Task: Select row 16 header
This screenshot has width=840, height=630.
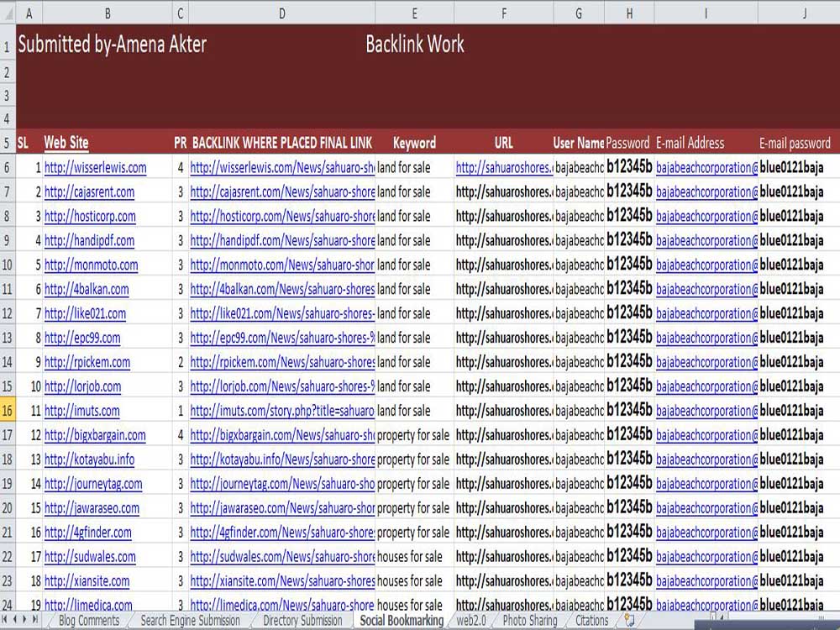Action: [x=8, y=411]
